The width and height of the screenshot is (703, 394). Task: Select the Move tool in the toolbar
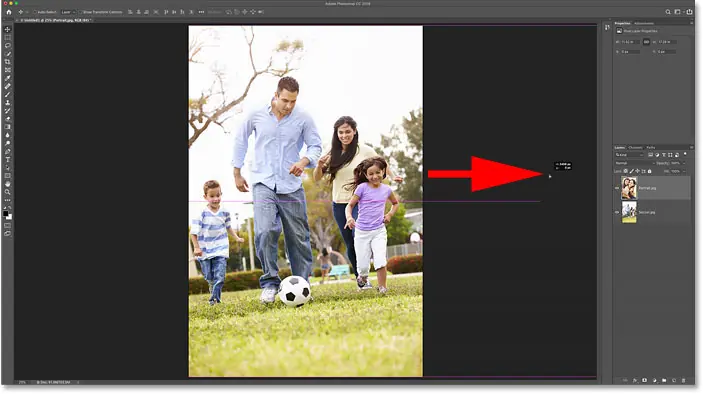click(8, 30)
